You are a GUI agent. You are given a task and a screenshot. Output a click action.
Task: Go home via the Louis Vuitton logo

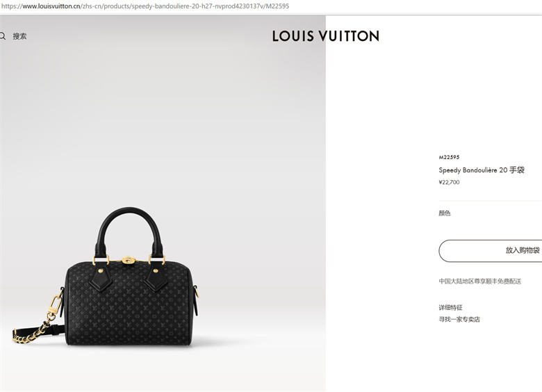[x=326, y=36]
